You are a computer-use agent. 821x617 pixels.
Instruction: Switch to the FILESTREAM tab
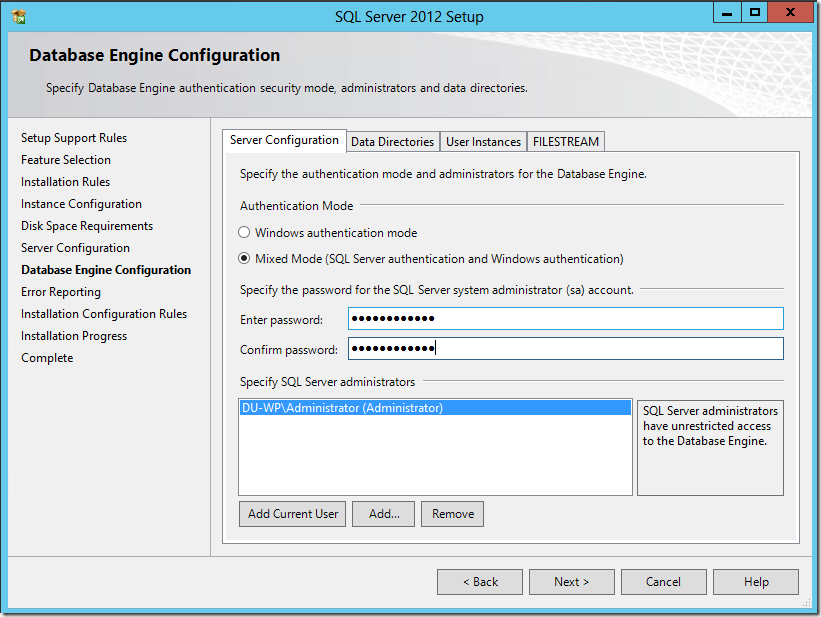(x=565, y=142)
